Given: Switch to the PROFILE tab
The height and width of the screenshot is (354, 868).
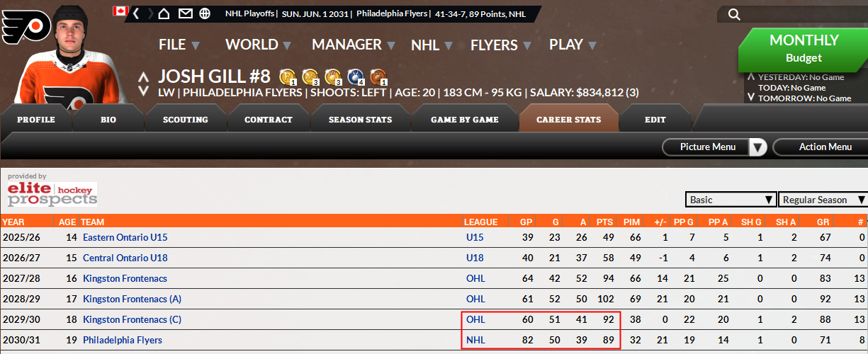Looking at the screenshot, I should 36,120.
